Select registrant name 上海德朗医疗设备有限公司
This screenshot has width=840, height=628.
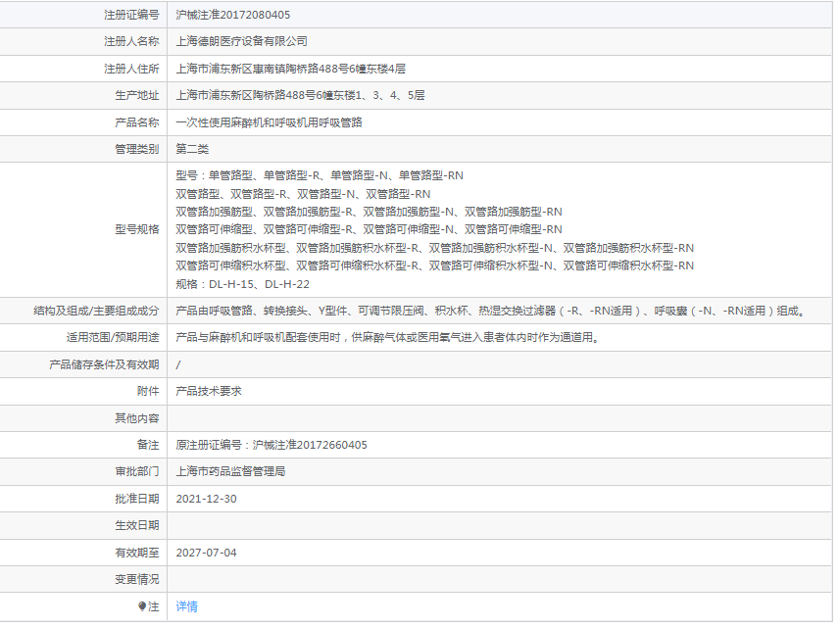pyautogui.click(x=241, y=41)
